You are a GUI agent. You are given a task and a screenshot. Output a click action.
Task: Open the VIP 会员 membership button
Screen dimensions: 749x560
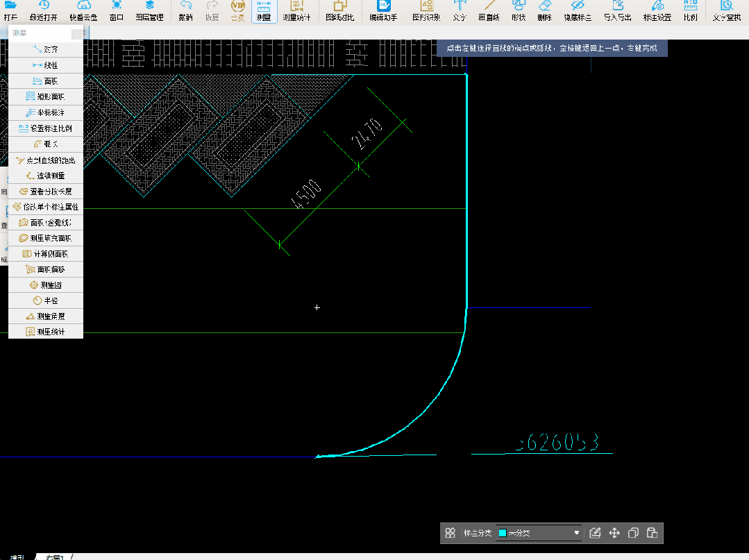click(x=238, y=10)
